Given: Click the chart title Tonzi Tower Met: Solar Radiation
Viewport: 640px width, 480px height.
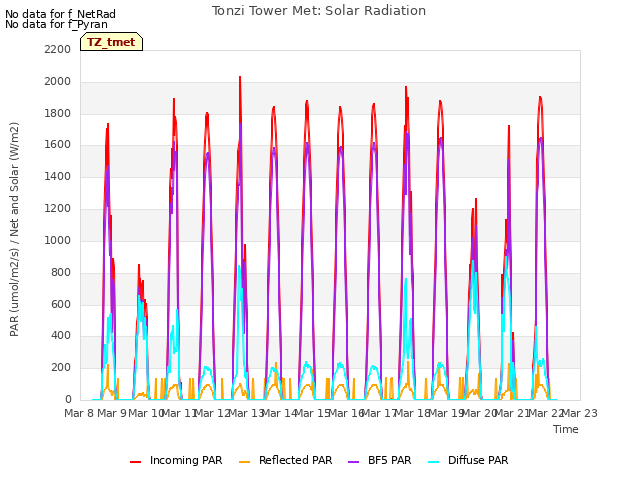Looking at the screenshot, I should click(319, 11).
